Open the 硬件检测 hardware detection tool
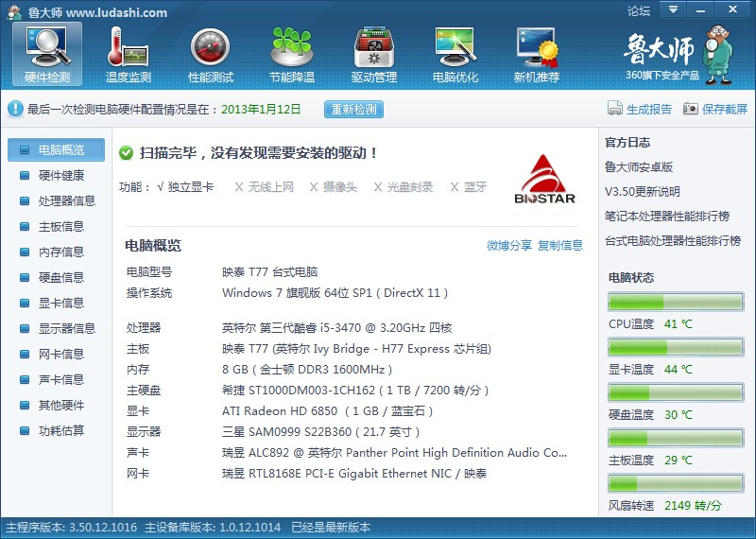The height and width of the screenshot is (539, 756). click(x=47, y=55)
